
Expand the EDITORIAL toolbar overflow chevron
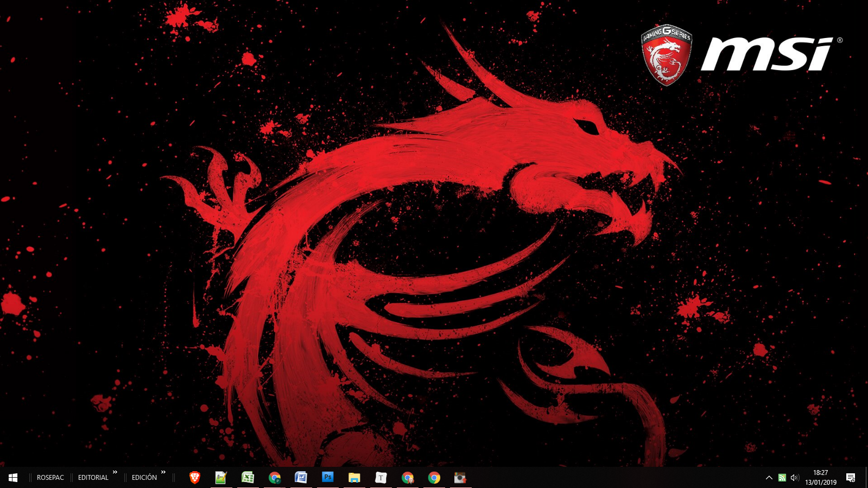tap(115, 472)
